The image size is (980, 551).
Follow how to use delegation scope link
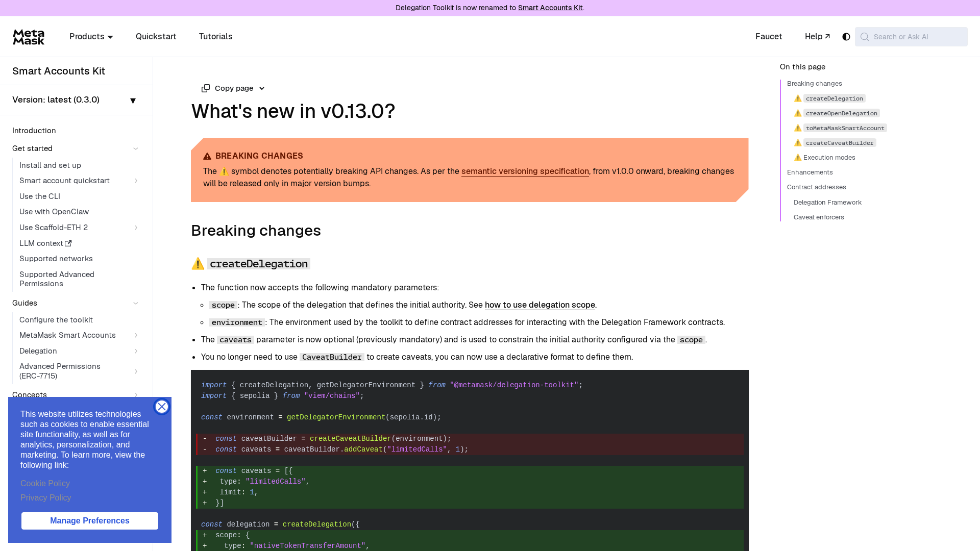click(x=540, y=305)
